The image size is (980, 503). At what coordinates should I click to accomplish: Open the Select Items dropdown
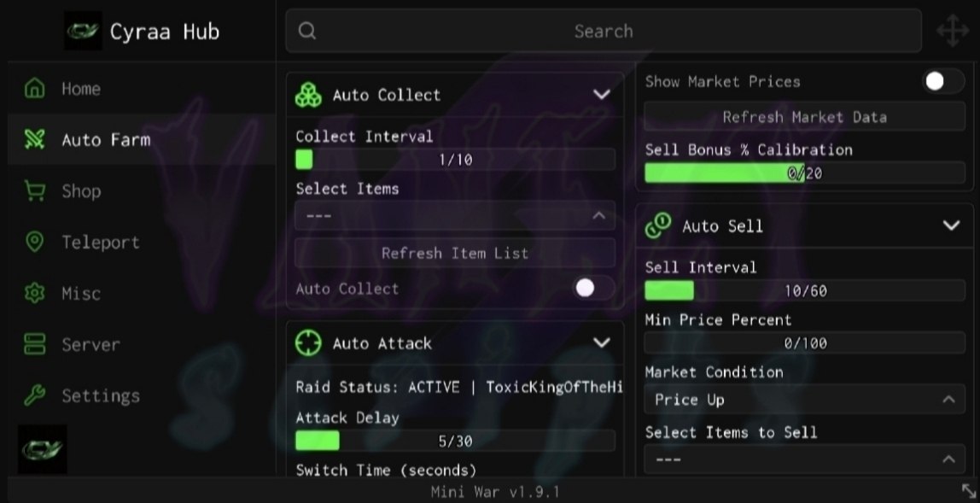point(455,216)
